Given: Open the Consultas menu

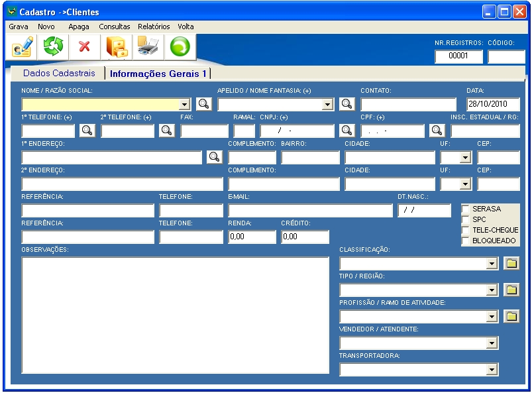Looking at the screenshot, I should [x=115, y=27].
